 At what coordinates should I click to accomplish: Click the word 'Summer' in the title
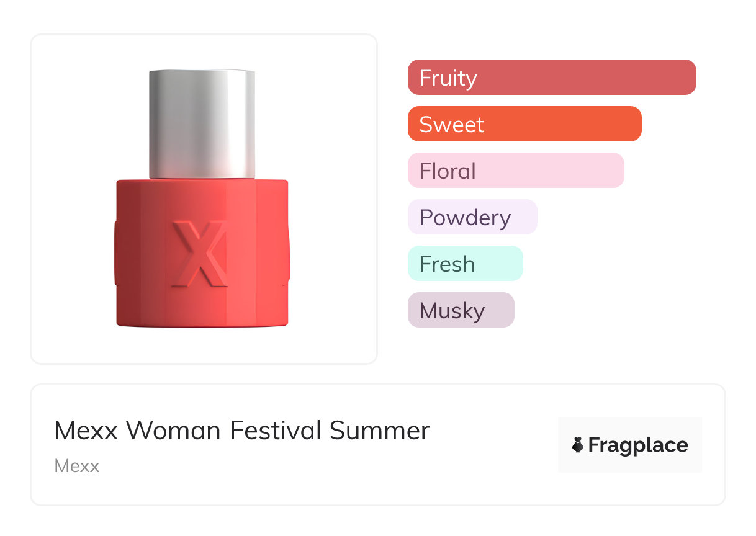(379, 431)
